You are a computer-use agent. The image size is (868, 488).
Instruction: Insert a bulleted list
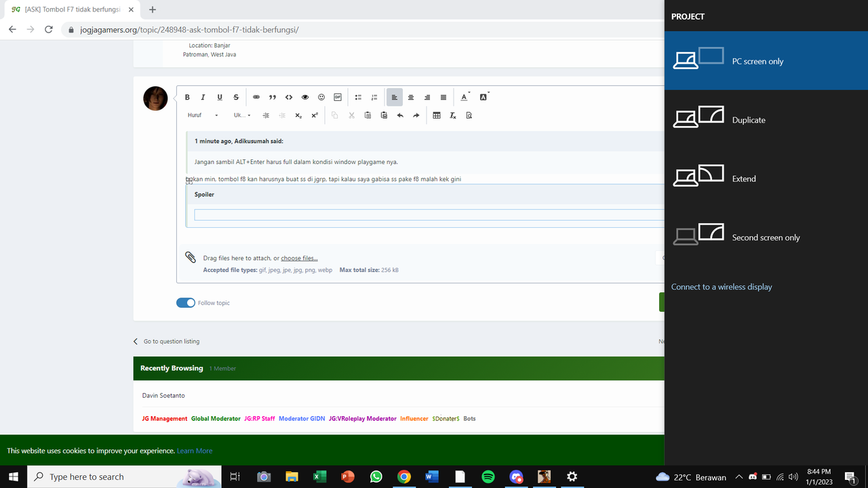358,98
